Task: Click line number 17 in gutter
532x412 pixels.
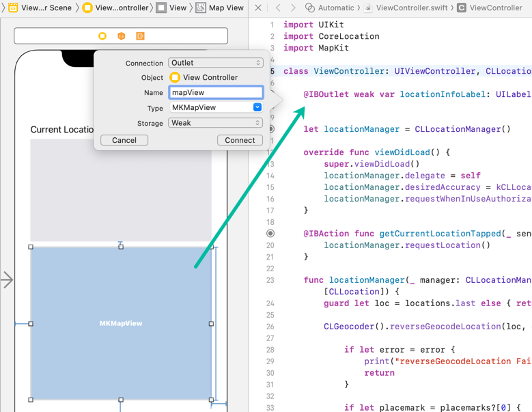Action: pos(270,210)
